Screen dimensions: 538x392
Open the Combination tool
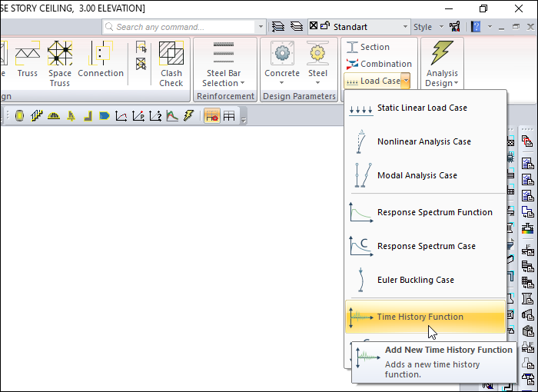click(x=378, y=64)
